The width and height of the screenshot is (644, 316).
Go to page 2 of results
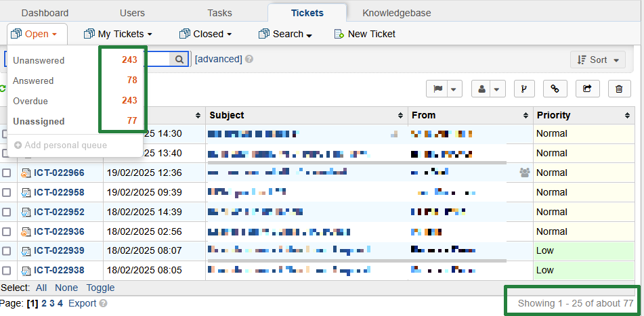click(x=44, y=303)
